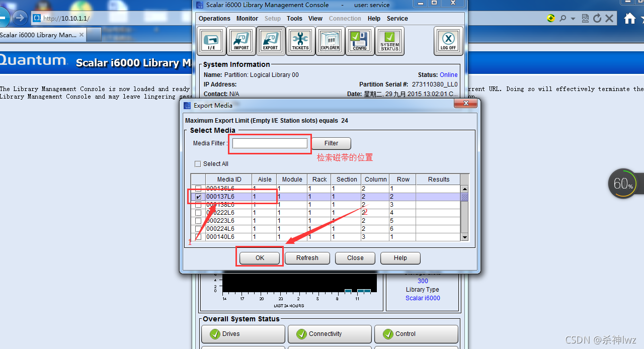Open the Tools menu
The image size is (644, 349).
point(294,19)
